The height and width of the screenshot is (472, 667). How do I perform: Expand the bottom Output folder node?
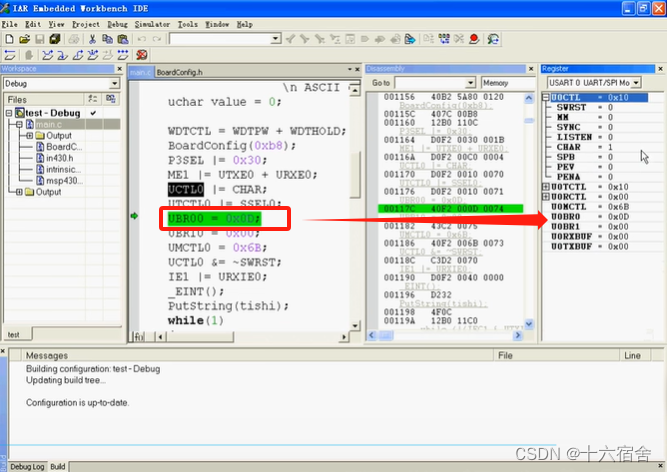[x=19, y=192]
